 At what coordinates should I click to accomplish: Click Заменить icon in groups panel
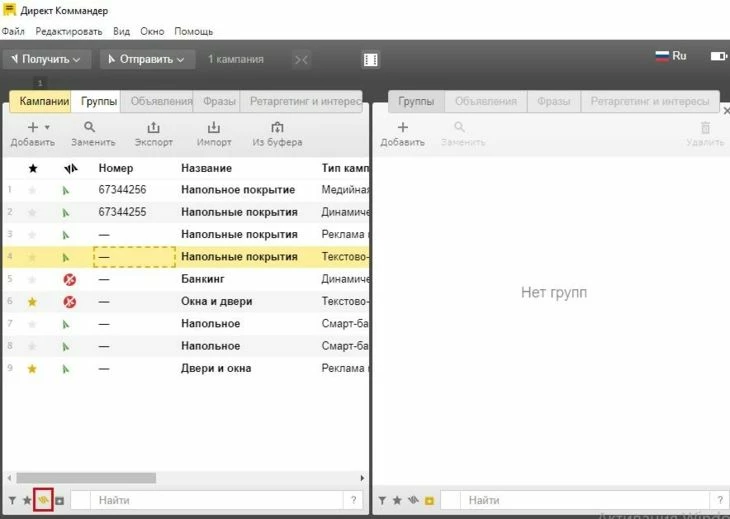(459, 127)
